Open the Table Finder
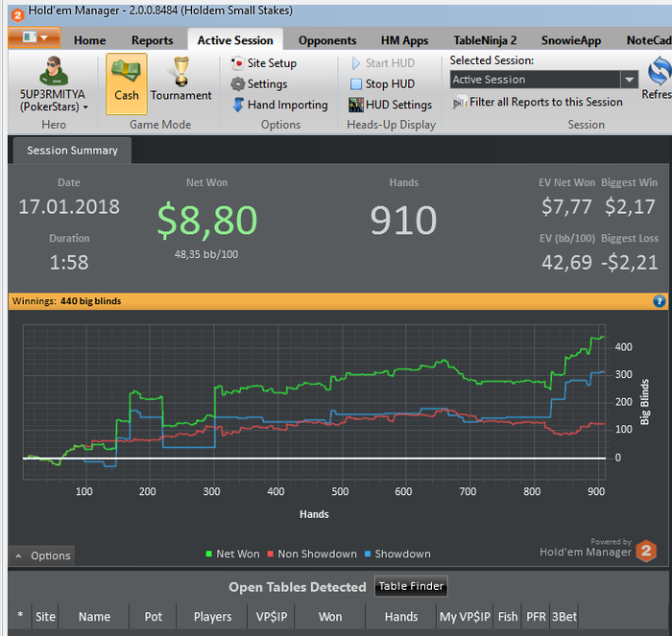 point(411,586)
